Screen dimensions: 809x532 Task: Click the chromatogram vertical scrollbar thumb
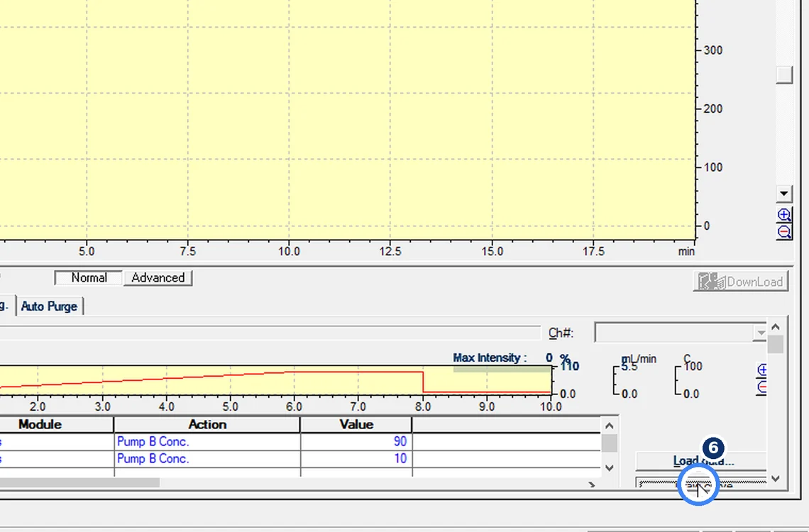pos(783,74)
